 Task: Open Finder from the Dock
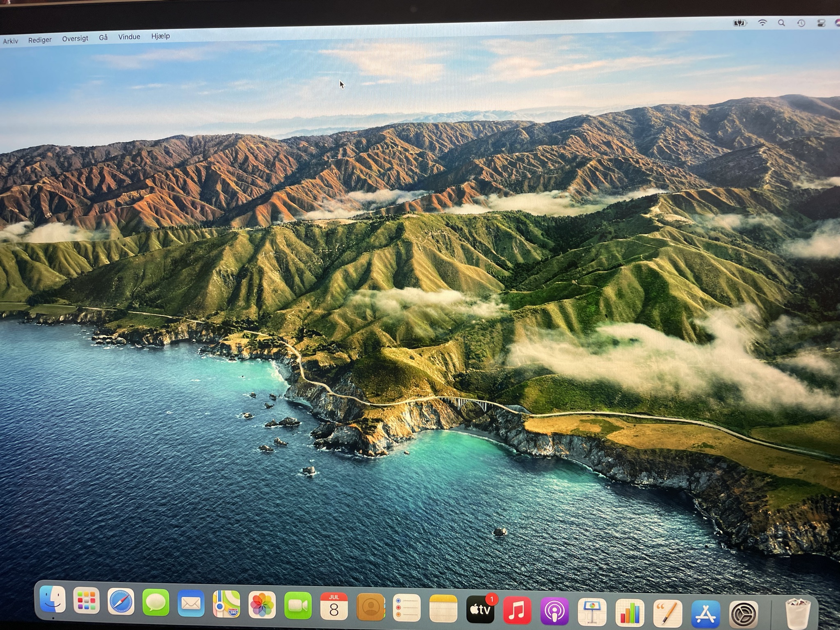52,600
